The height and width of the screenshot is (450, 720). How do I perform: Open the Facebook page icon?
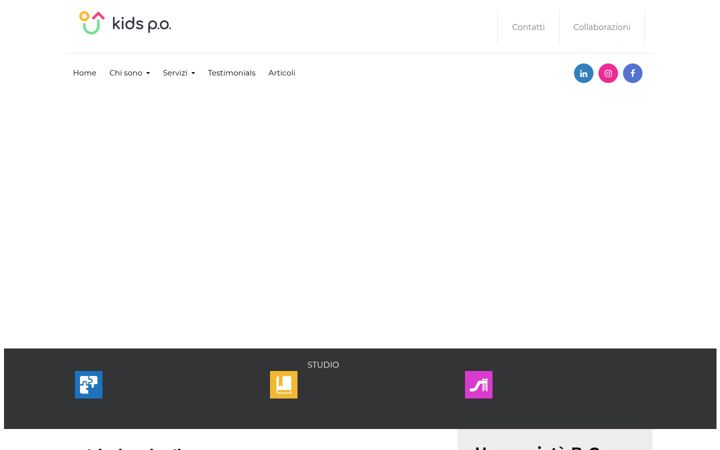(632, 73)
